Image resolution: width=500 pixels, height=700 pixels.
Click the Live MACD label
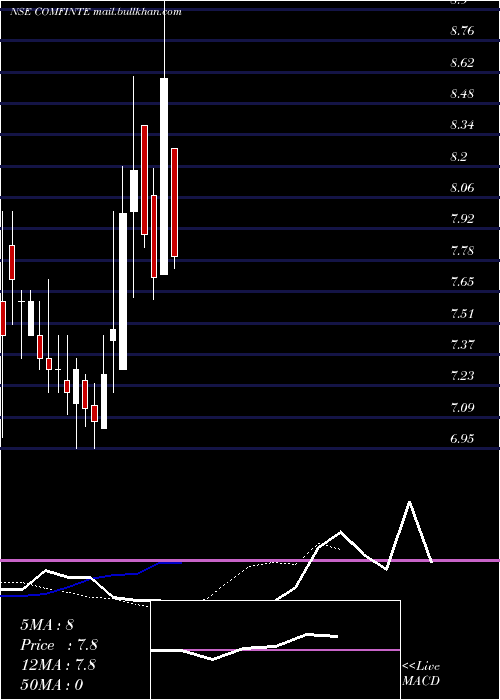tap(421, 674)
